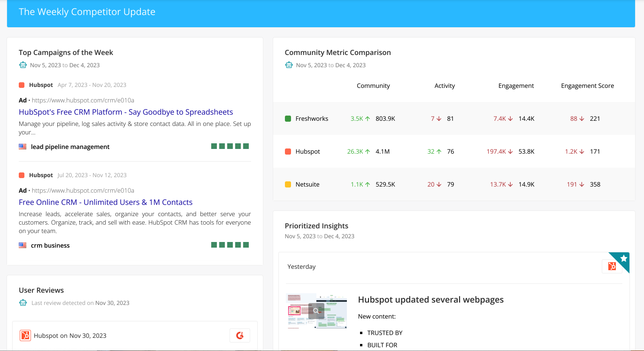
Task: Click the 529.5K Netsuite community value
Action: click(385, 185)
